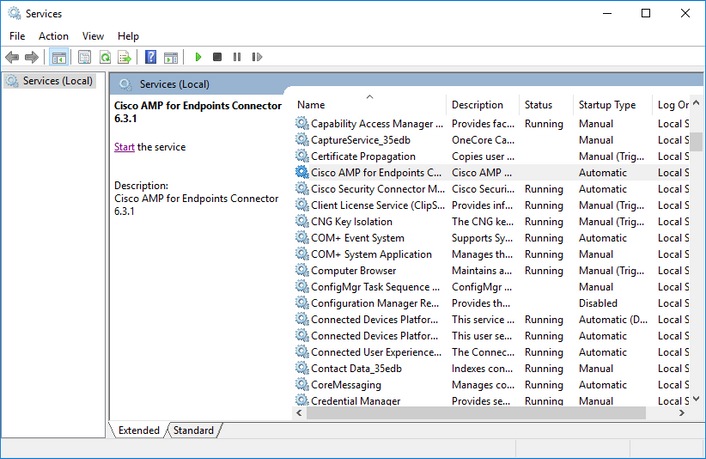Screen dimensions: 706x459
Task: Sort by the Startup Type column header
Action: tap(606, 105)
